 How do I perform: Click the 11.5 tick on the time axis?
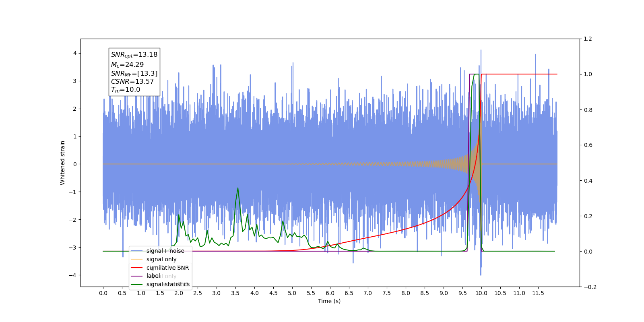(538, 293)
